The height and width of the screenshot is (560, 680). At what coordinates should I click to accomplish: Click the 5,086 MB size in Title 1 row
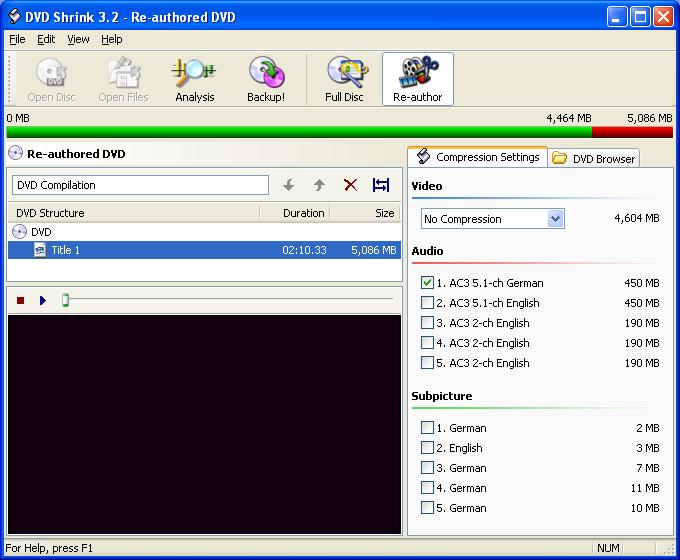(374, 250)
